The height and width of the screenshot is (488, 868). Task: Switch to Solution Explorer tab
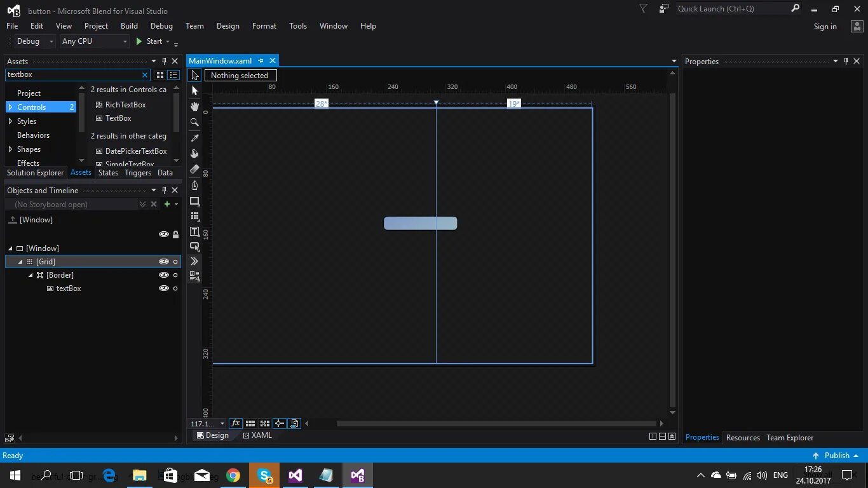pos(36,173)
